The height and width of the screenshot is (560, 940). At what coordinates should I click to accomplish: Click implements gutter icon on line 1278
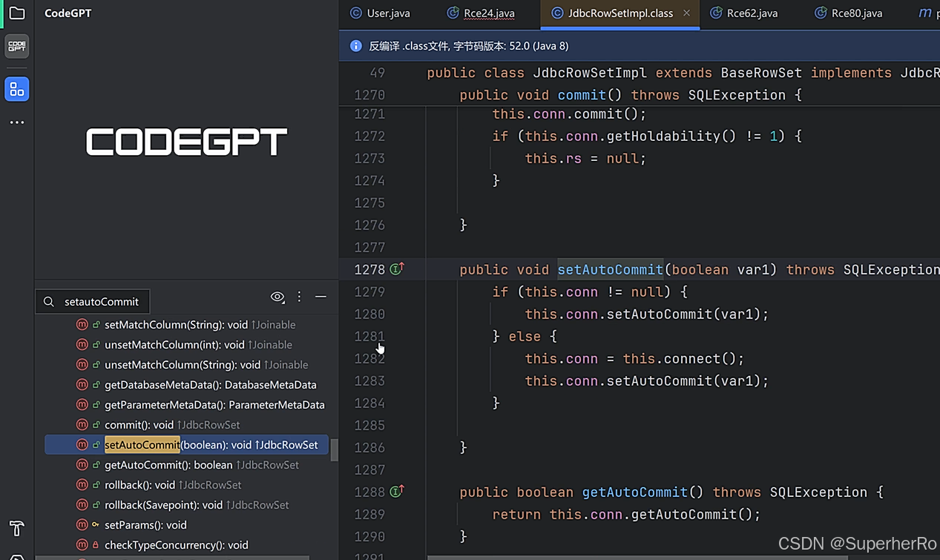click(397, 269)
